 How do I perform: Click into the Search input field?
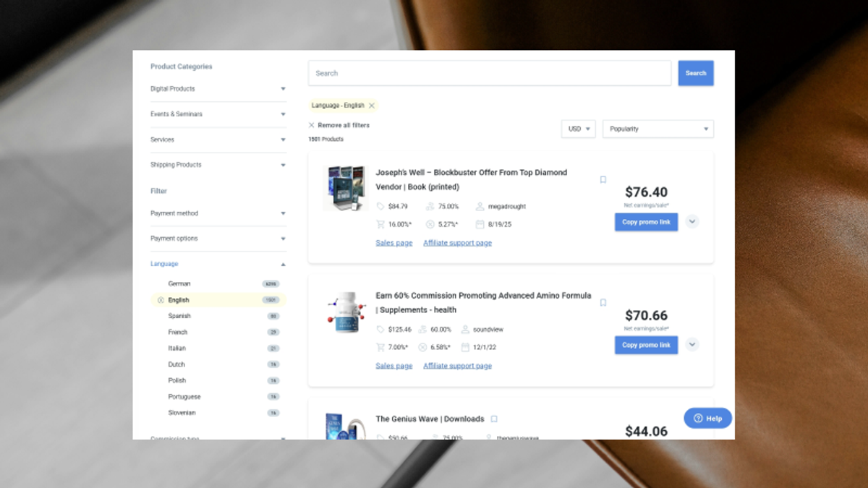point(490,73)
